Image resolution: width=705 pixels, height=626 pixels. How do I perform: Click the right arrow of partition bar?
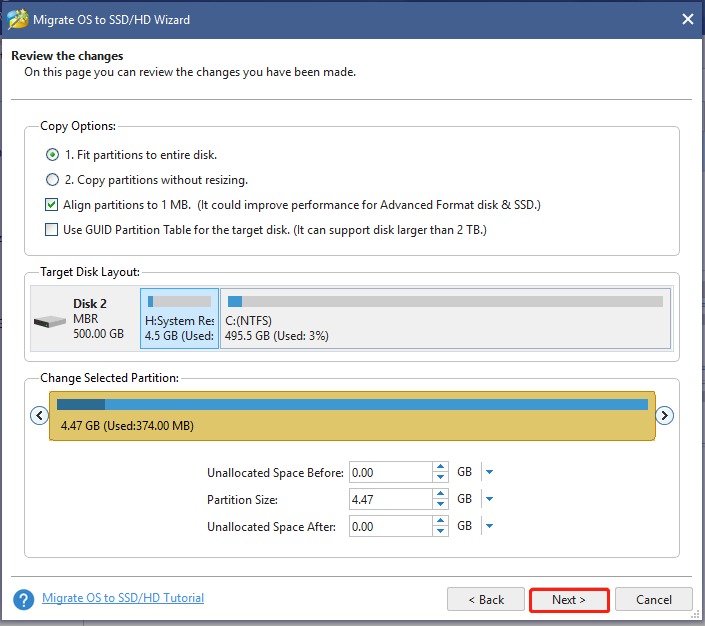pyautogui.click(x=664, y=415)
